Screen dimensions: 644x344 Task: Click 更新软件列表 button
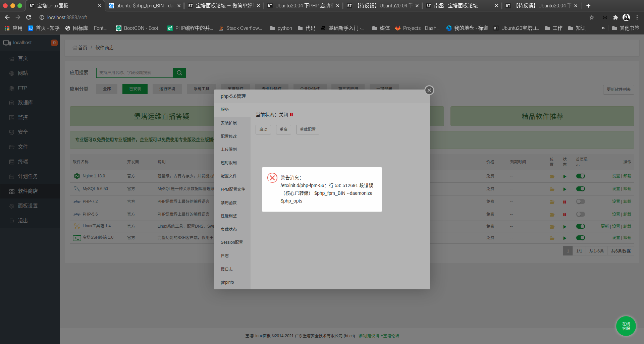click(619, 90)
